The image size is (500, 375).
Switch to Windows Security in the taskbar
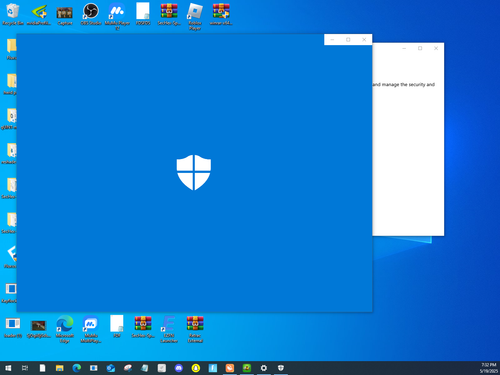[281, 368]
